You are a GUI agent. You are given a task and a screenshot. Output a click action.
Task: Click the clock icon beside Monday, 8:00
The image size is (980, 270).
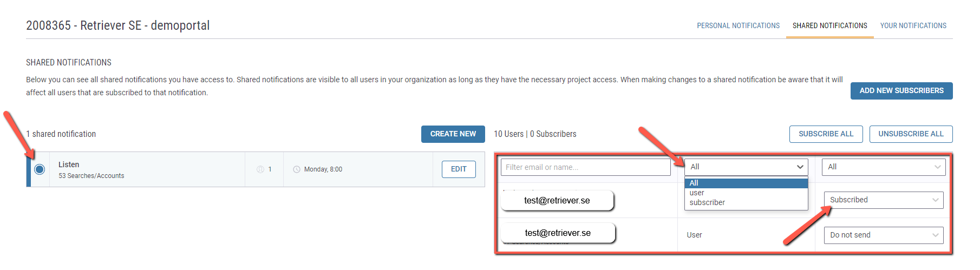pyautogui.click(x=297, y=169)
